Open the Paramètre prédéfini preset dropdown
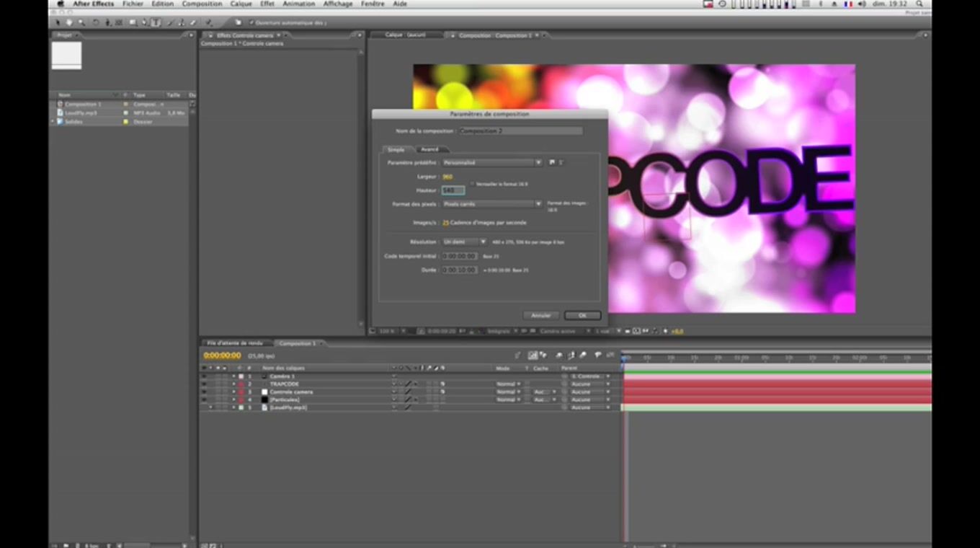Viewport: 980px width, 548px height. coord(492,163)
